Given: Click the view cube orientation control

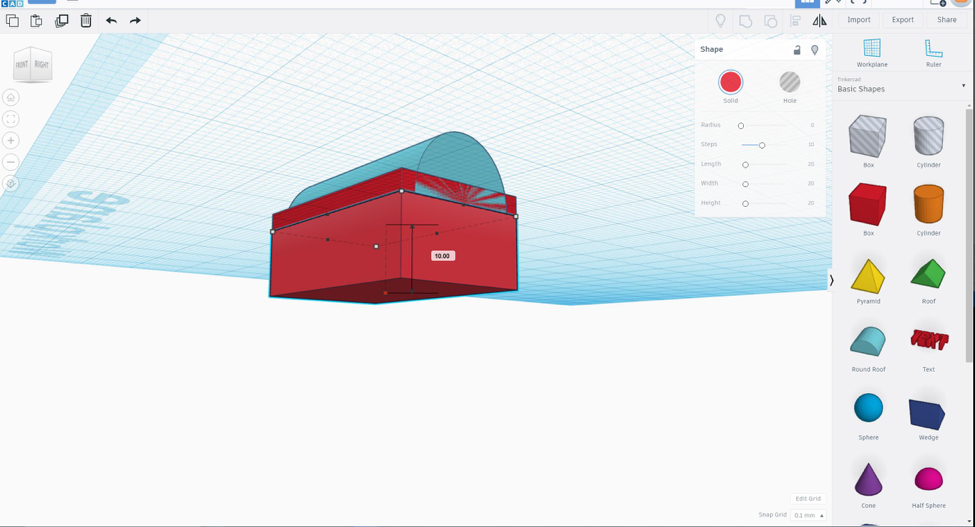Looking at the screenshot, I should (x=32, y=64).
